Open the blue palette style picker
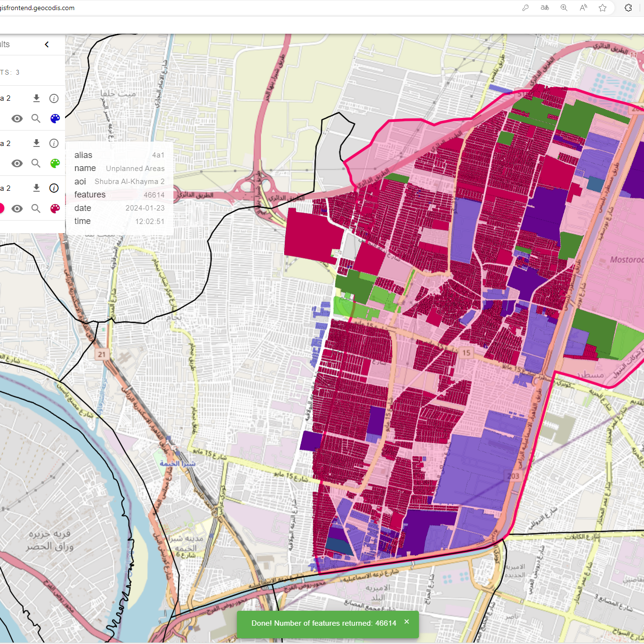 pos(55,118)
